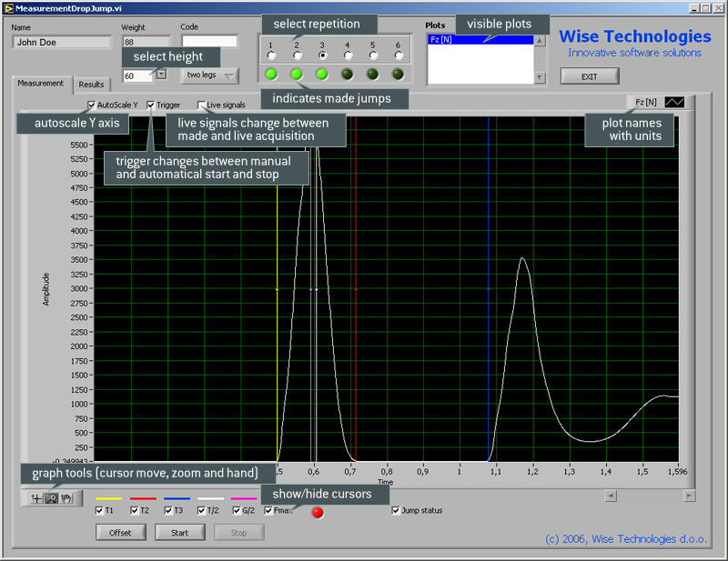Open the two legs dropdown
Viewport: 728px width, 561px height.
[210, 75]
